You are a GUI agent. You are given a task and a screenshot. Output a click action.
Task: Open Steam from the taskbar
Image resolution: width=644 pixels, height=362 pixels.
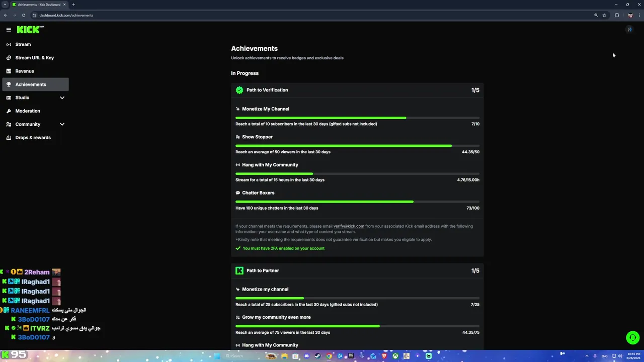pyautogui.click(x=317, y=356)
